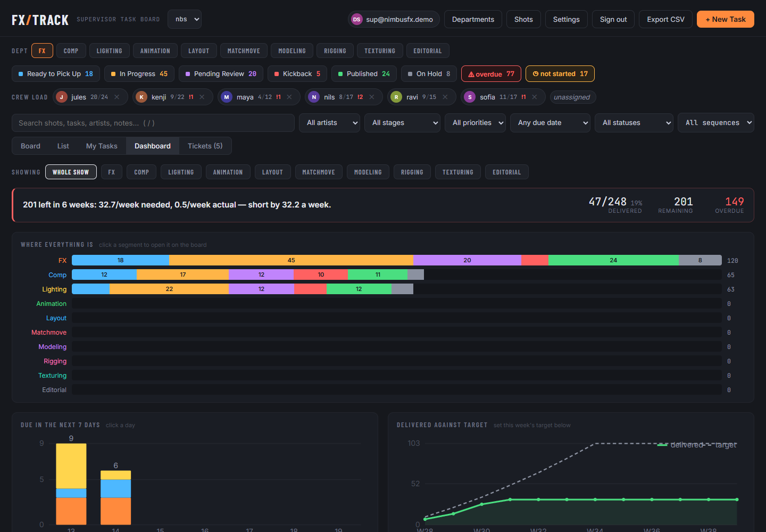
Task: Expand the Any due date dropdown
Action: [x=551, y=123]
